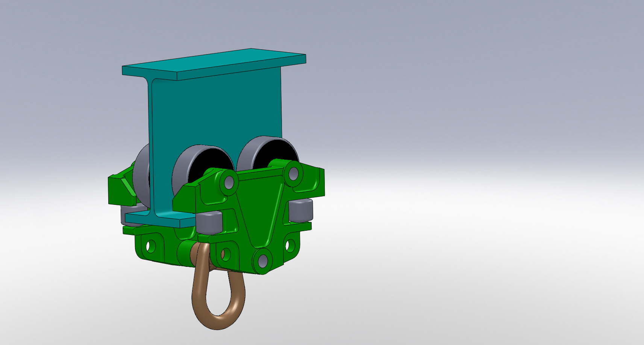The width and height of the screenshot is (644, 345).
Task: Select the left gray bumper on front plate
Action: (x=209, y=222)
